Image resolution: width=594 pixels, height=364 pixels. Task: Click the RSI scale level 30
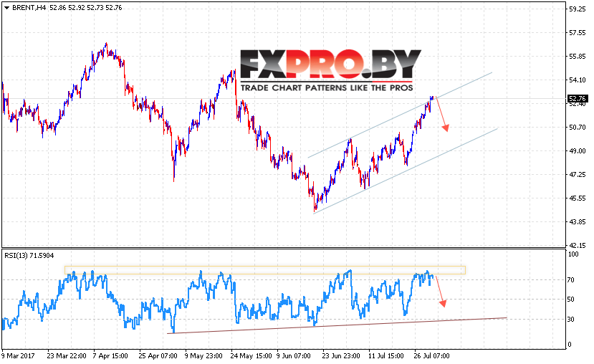click(571, 320)
